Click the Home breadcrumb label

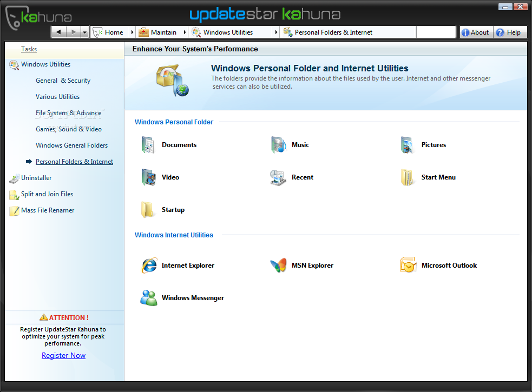pyautogui.click(x=114, y=32)
